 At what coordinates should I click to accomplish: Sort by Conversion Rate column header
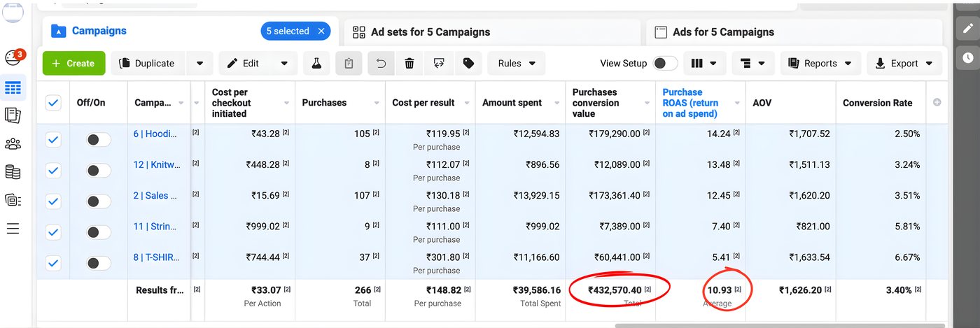tap(877, 103)
